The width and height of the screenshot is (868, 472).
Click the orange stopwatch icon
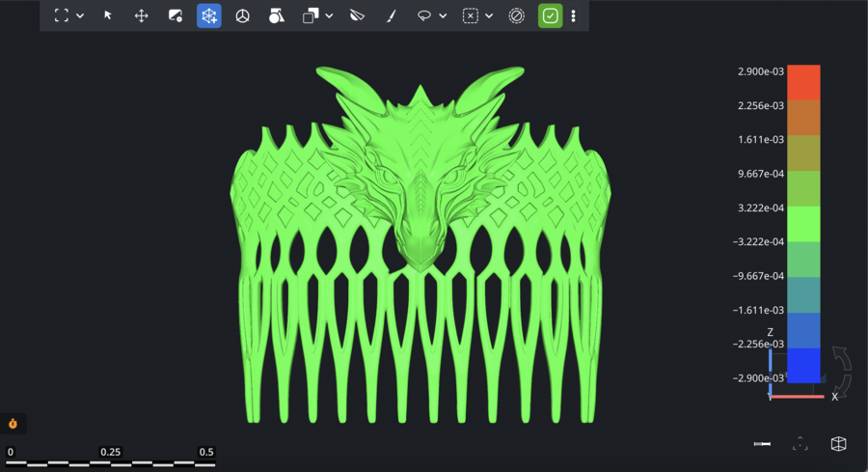pos(13,424)
